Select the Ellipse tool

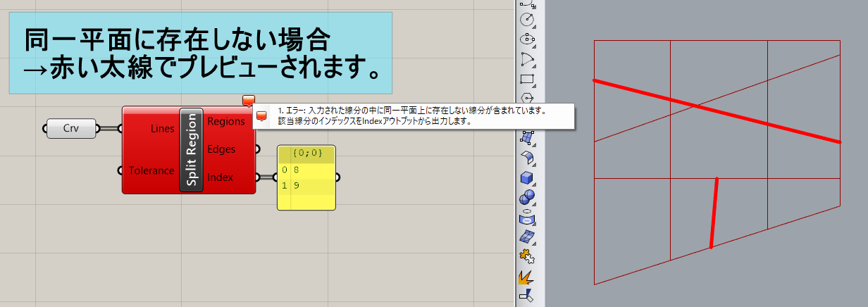coord(526,39)
